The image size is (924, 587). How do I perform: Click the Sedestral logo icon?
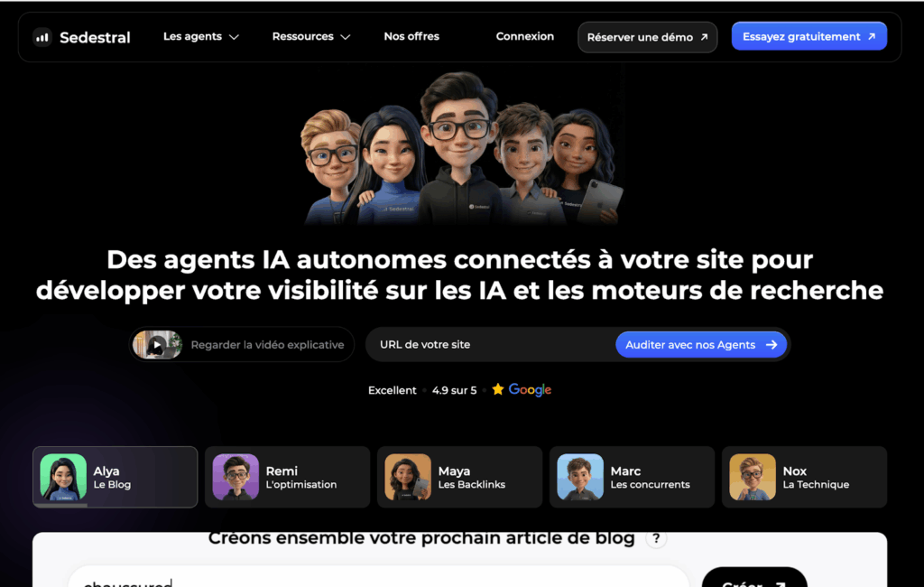[42, 37]
